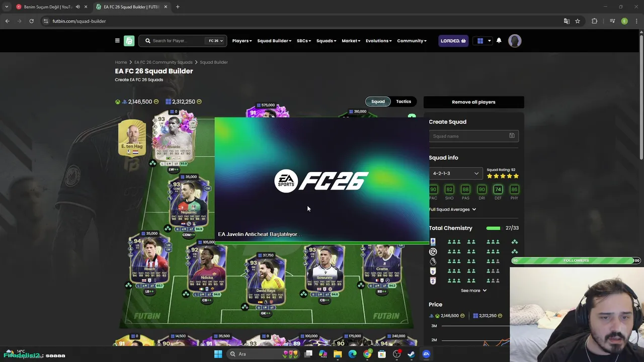Viewport: 644px width, 362px height.
Task: Open the platform selector dropdown next to LOADED
Action: click(483, 41)
